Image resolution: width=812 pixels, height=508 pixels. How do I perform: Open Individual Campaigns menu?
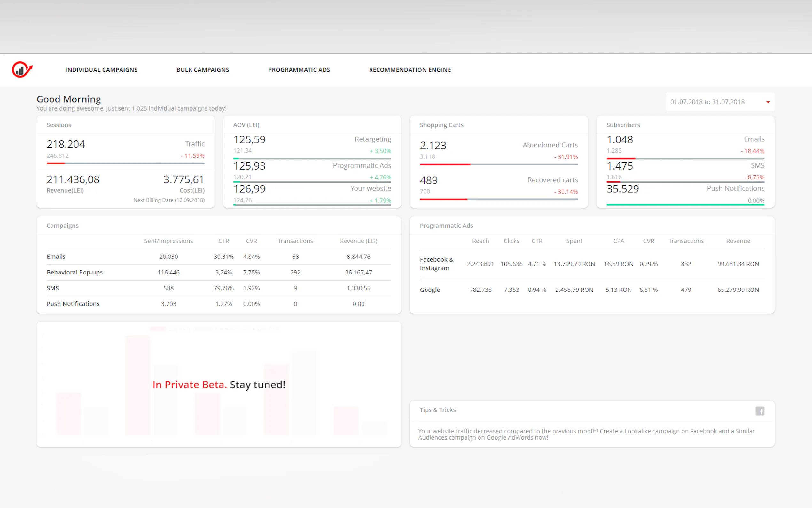[x=101, y=70]
